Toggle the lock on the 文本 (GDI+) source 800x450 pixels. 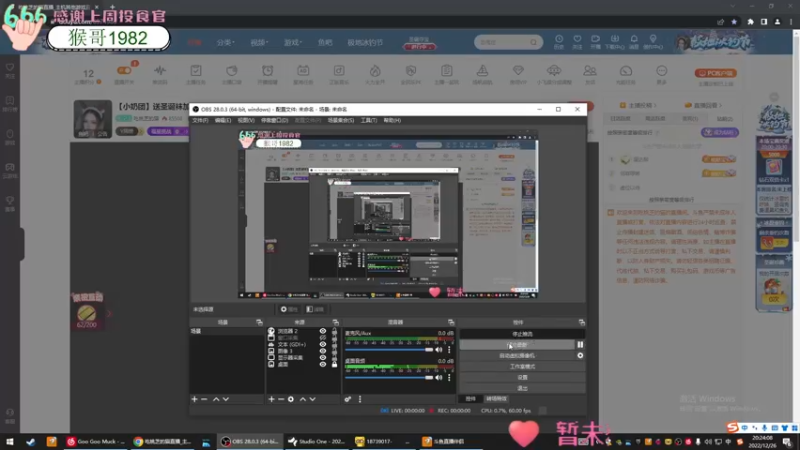[x=335, y=344]
